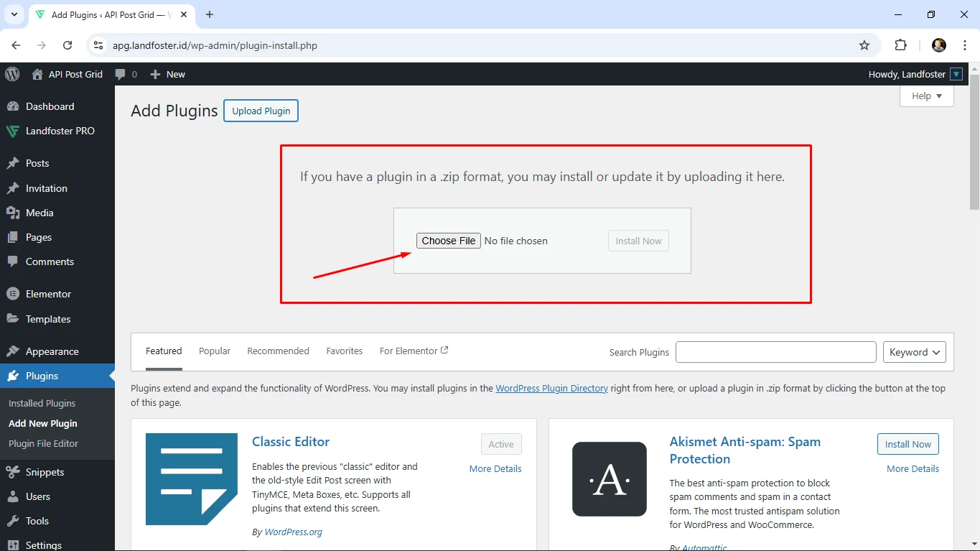Screen dimensions: 980x551
Task: Click Akismet plugin thumbnail
Action: pyautogui.click(x=610, y=479)
